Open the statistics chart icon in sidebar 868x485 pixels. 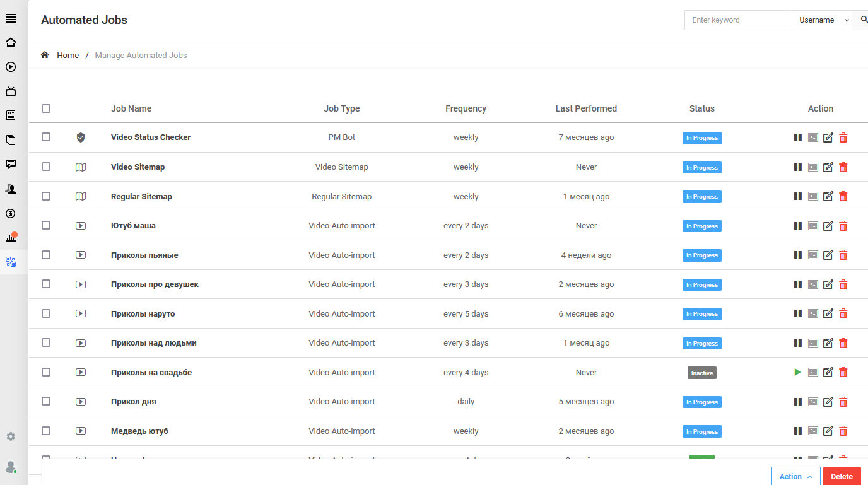coord(11,238)
